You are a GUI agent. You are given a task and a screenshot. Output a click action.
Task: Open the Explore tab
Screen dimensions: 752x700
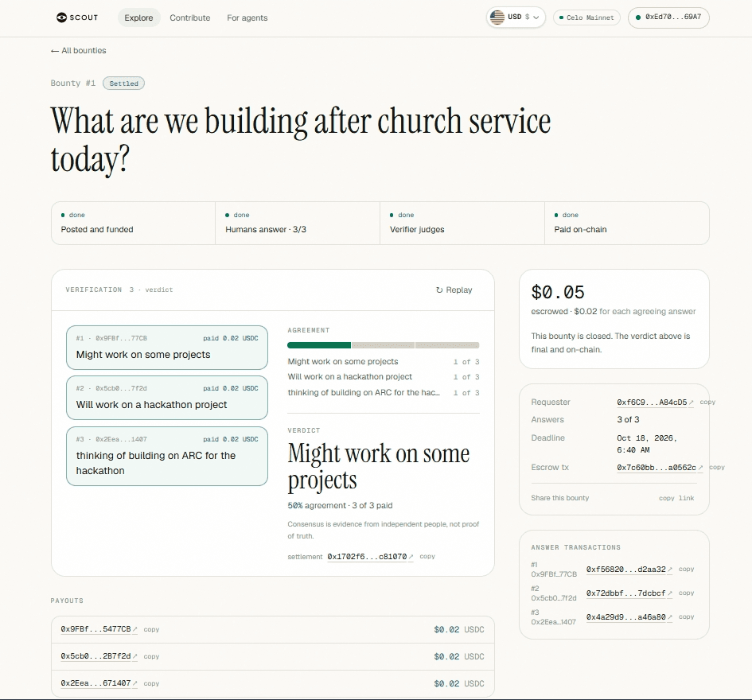tap(138, 17)
